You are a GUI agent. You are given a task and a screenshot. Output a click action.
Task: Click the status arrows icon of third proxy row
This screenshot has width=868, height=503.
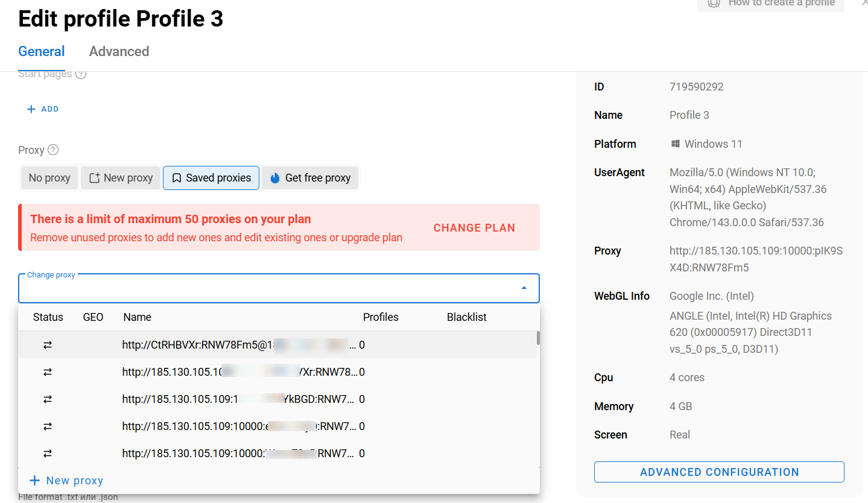tap(48, 399)
